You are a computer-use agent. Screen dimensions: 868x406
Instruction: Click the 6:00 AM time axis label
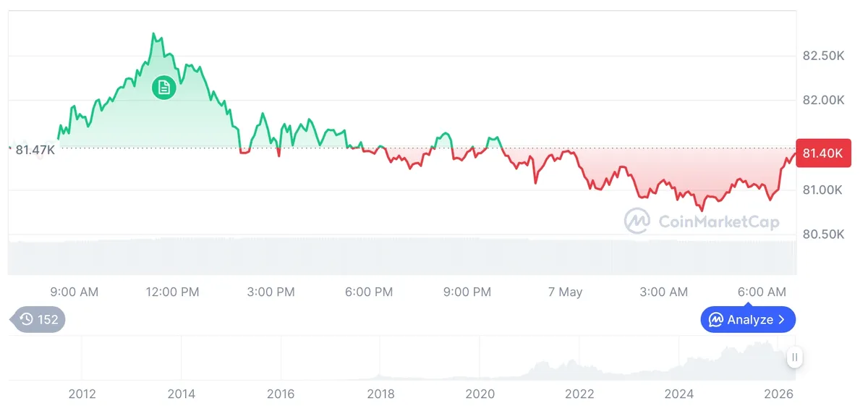tap(762, 292)
